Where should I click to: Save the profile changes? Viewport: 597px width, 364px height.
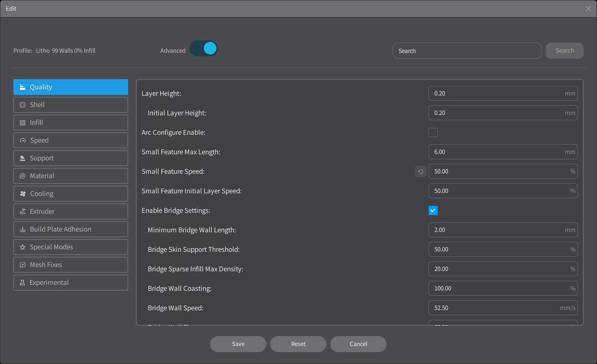(x=238, y=344)
